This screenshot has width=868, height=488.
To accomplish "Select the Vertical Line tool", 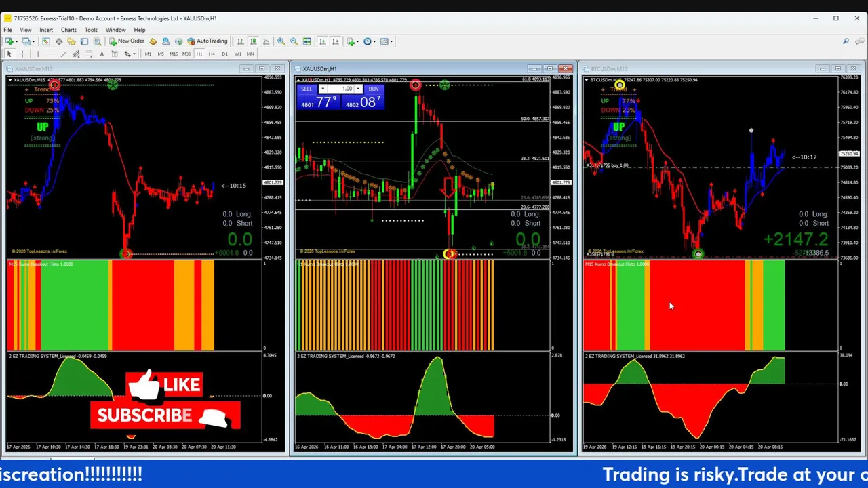I will (x=38, y=54).
